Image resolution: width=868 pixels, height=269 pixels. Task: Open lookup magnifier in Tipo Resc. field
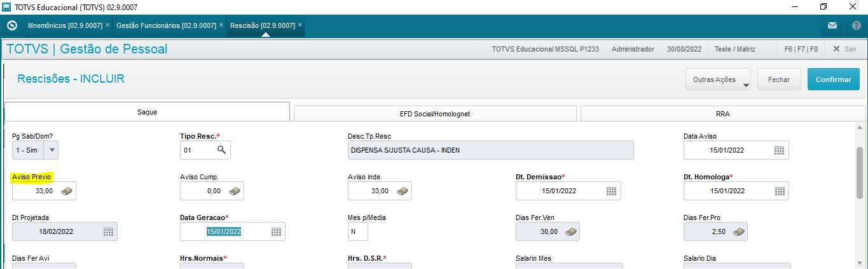(x=221, y=150)
